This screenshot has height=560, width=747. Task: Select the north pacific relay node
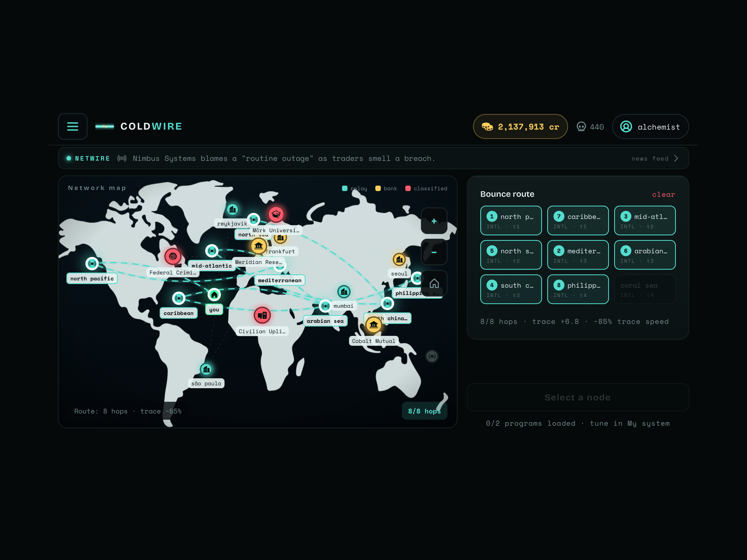pos(92,264)
